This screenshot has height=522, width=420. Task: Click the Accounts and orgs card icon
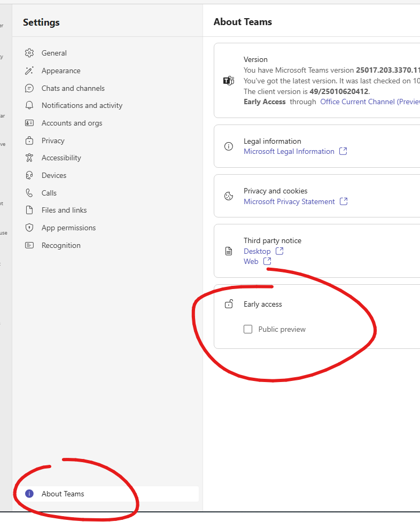[29, 123]
